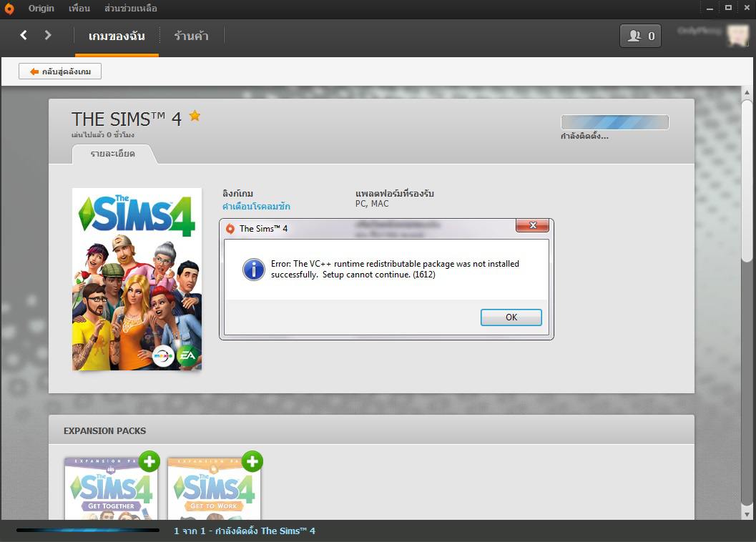Go back with the left arrow
This screenshot has width=756, height=542.
click(x=23, y=35)
